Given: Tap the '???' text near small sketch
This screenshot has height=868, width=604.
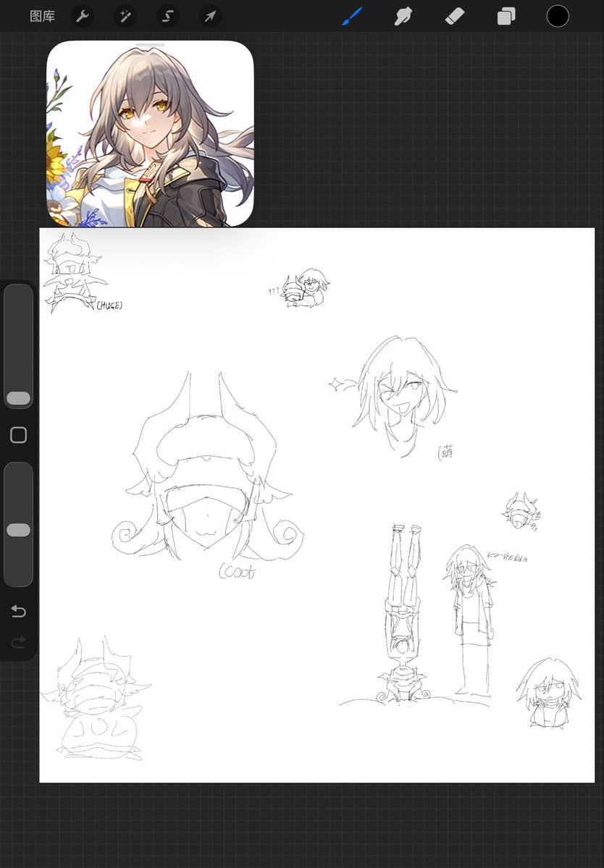Looking at the screenshot, I should pos(274,291).
